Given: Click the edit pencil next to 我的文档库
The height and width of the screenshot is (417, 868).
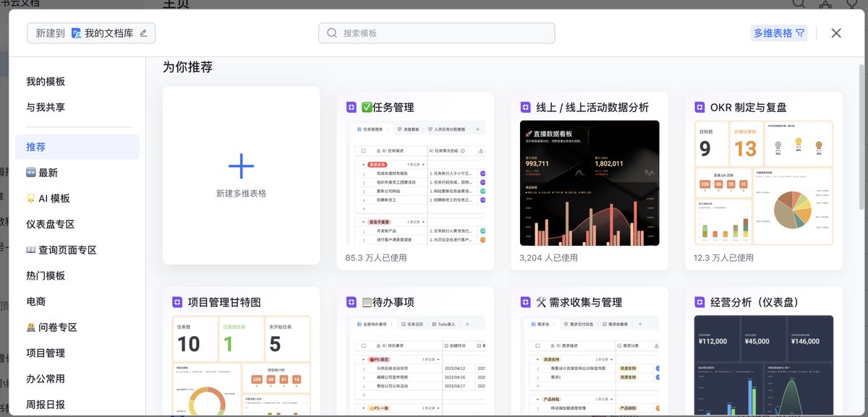Looking at the screenshot, I should (143, 33).
